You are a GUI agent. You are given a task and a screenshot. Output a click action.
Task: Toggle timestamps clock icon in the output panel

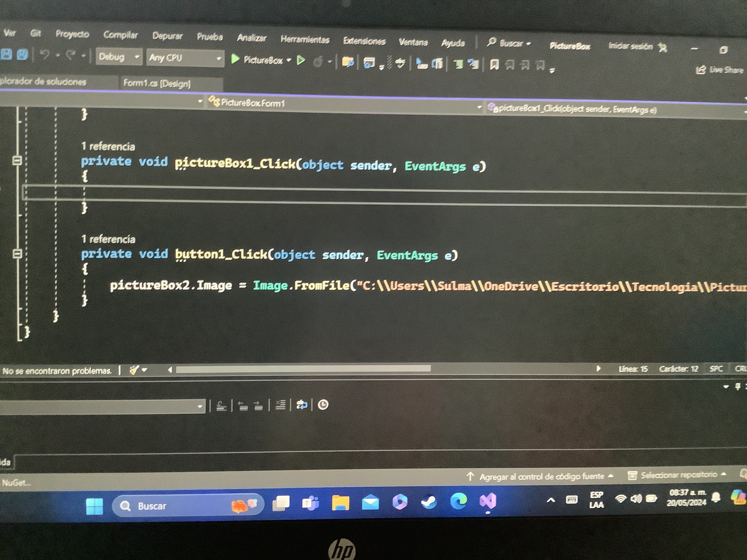pos(323,404)
